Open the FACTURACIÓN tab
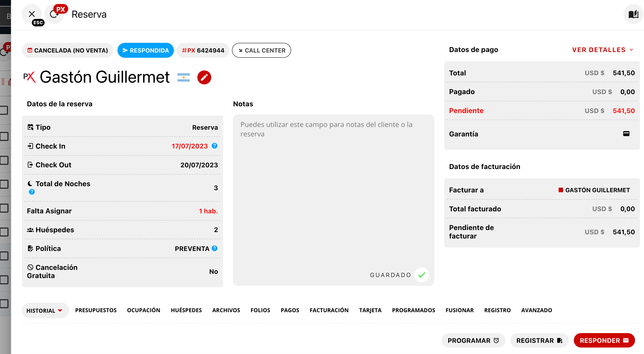The image size is (644, 354). pos(329,310)
